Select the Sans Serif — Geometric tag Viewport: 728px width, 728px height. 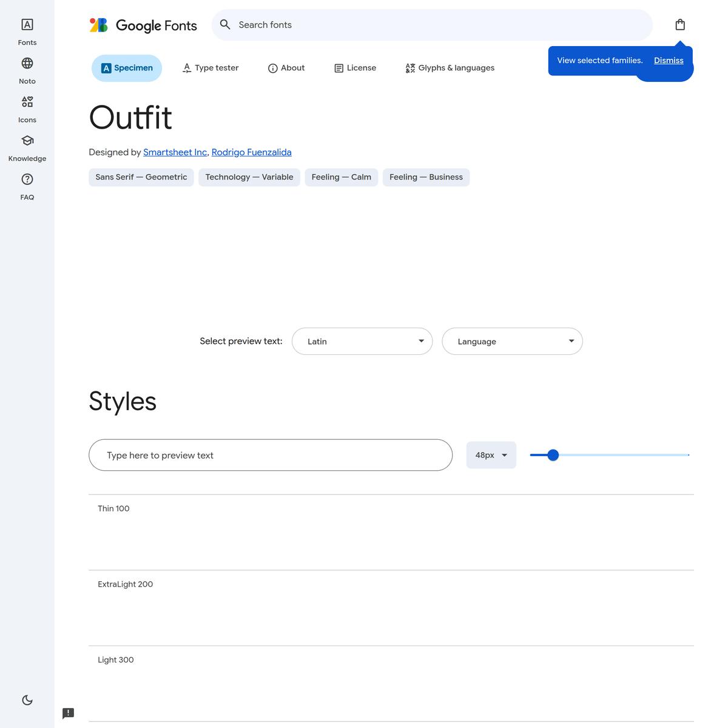141,177
